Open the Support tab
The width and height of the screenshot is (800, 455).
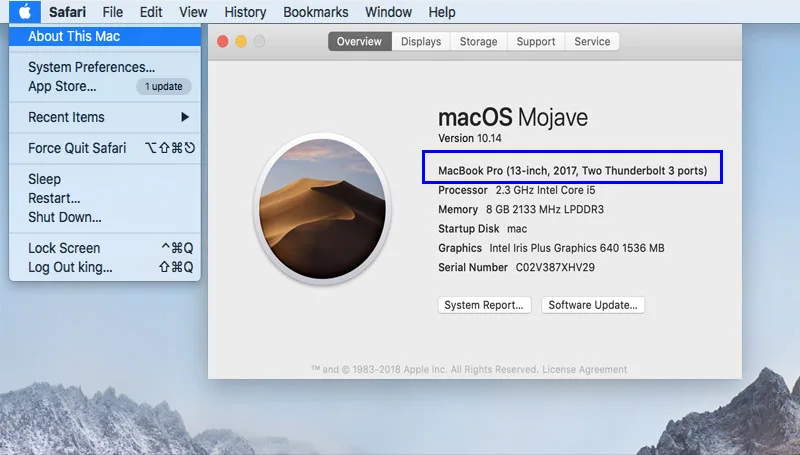click(x=536, y=41)
